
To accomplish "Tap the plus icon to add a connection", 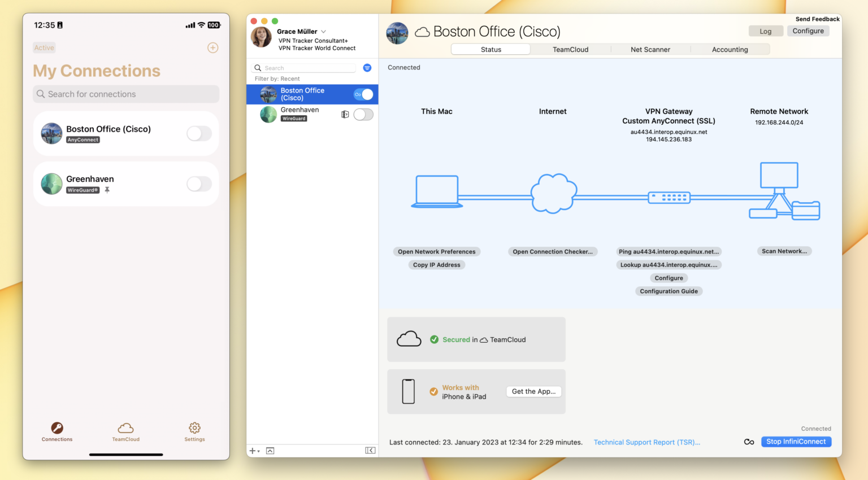I will pyautogui.click(x=212, y=48).
